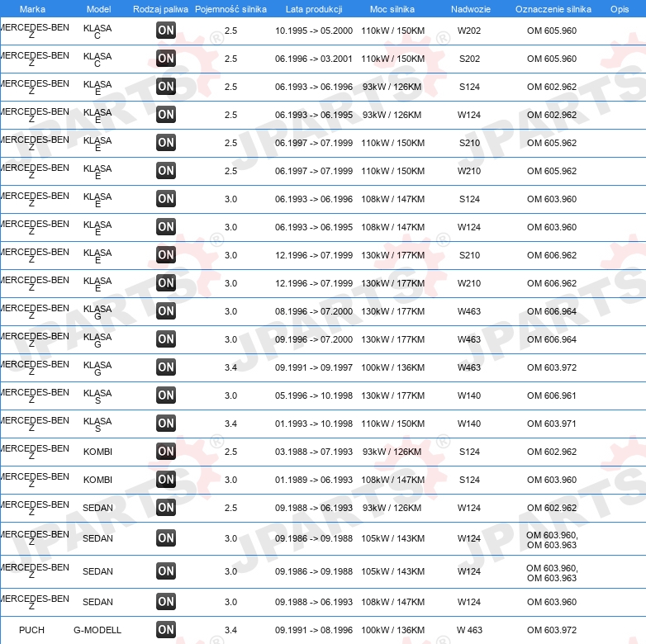Click ON badge in the OM 606.961 row

[166, 395]
